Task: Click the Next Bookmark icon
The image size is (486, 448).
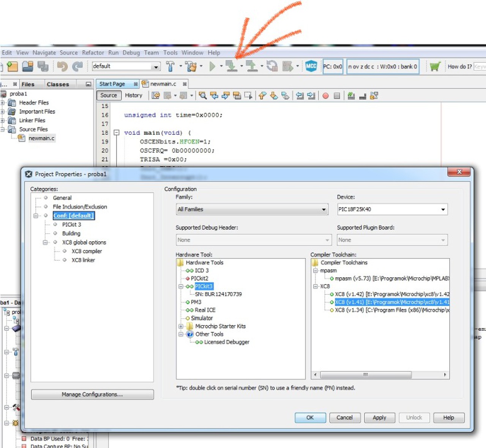Action: click(274, 96)
